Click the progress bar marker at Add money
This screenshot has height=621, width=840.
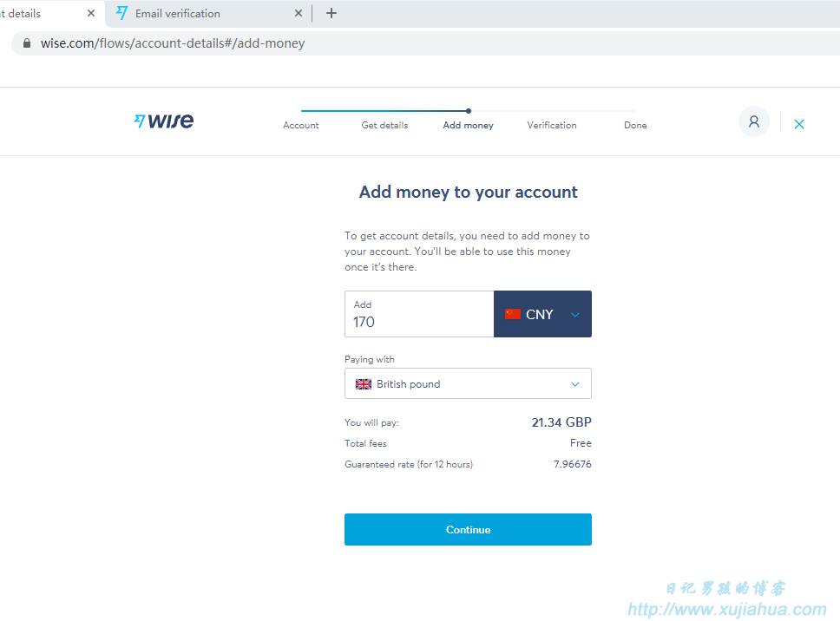click(x=469, y=111)
